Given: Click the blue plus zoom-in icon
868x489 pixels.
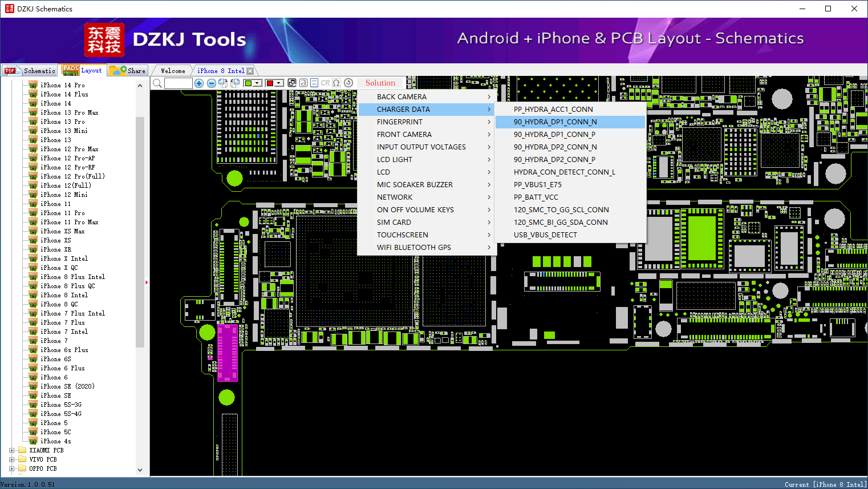Looking at the screenshot, I should (199, 83).
